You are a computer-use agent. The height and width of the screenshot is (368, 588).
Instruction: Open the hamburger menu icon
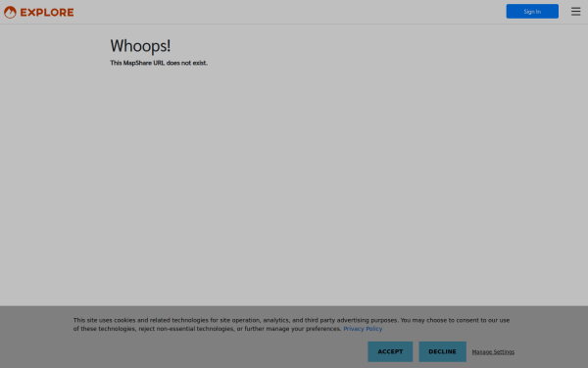pos(575,12)
